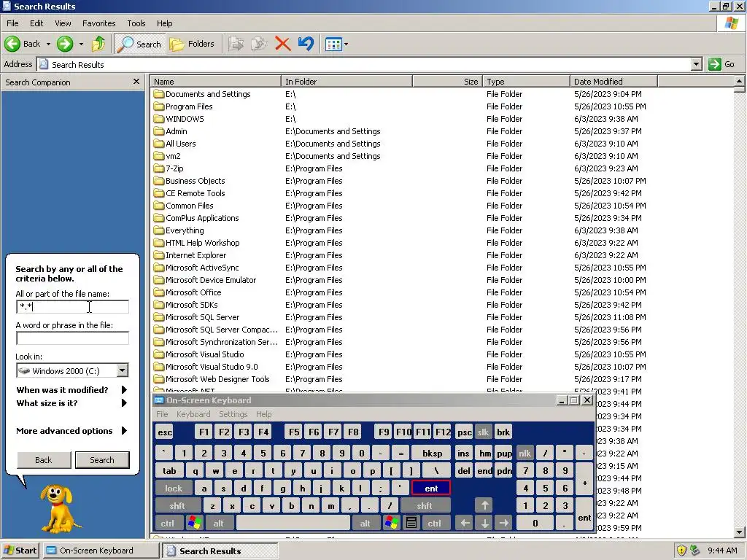
Task: Toggle the lock key on On-Screen Keyboard
Action: [174, 488]
